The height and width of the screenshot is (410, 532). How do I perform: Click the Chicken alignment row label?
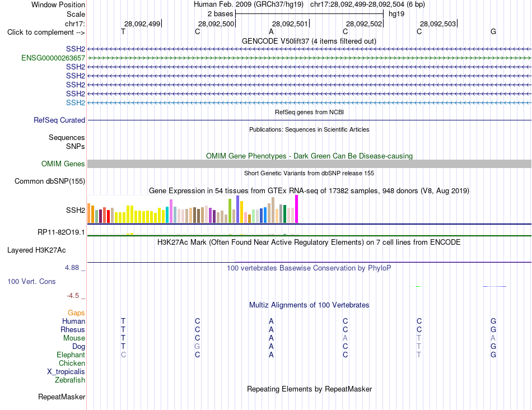coord(72,363)
